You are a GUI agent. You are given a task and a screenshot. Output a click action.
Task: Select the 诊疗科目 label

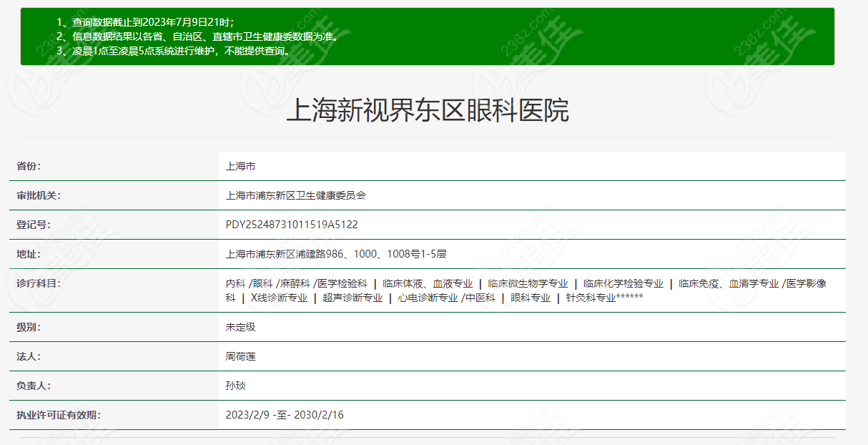39,283
